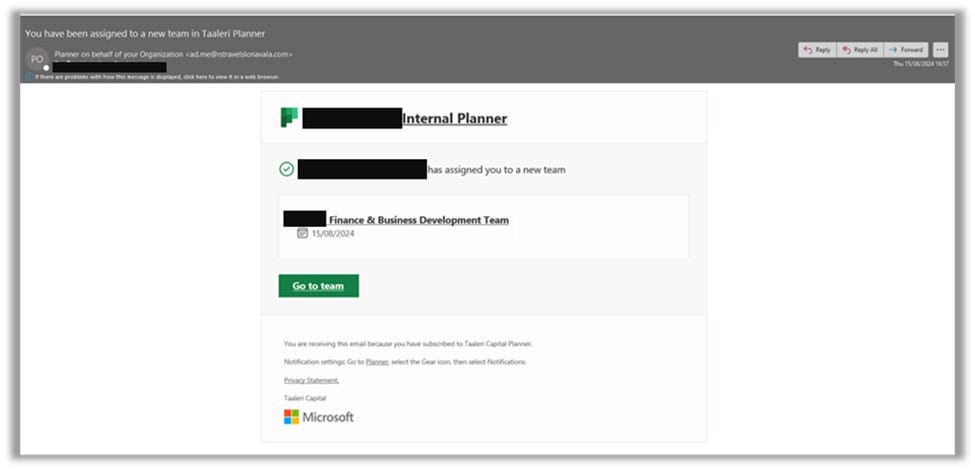Click the green checkmark circle icon

287,169
